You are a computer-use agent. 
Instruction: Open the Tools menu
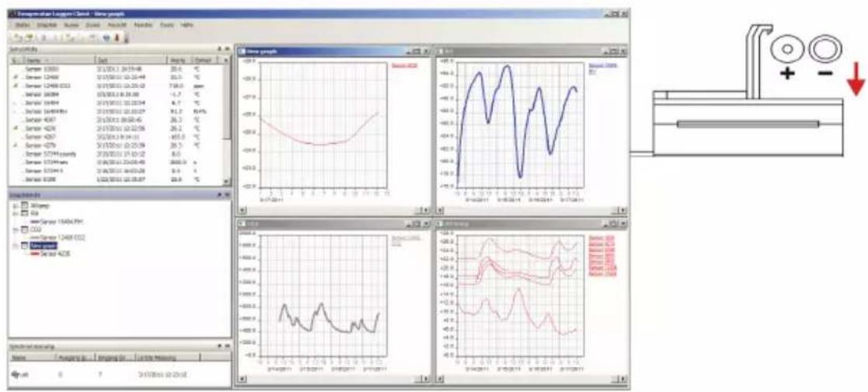point(166,26)
